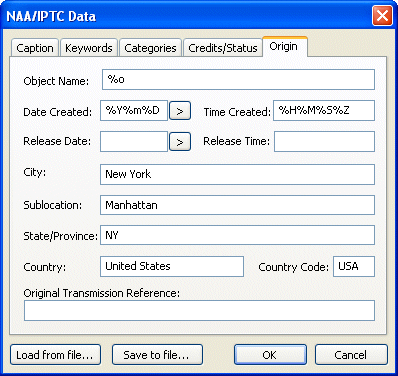Viewport: 398px width, 376px height.
Task: Switch to the Caption tab
Action: [35, 48]
